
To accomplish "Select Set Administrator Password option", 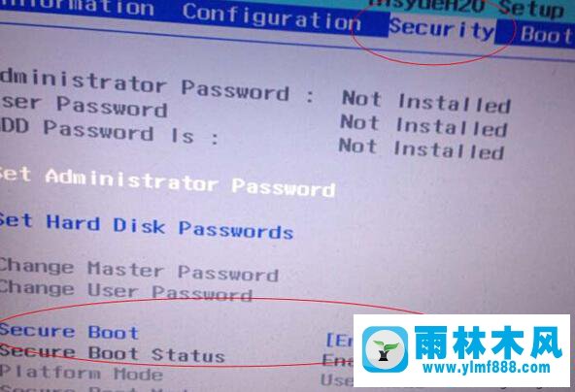I will click(167, 181).
